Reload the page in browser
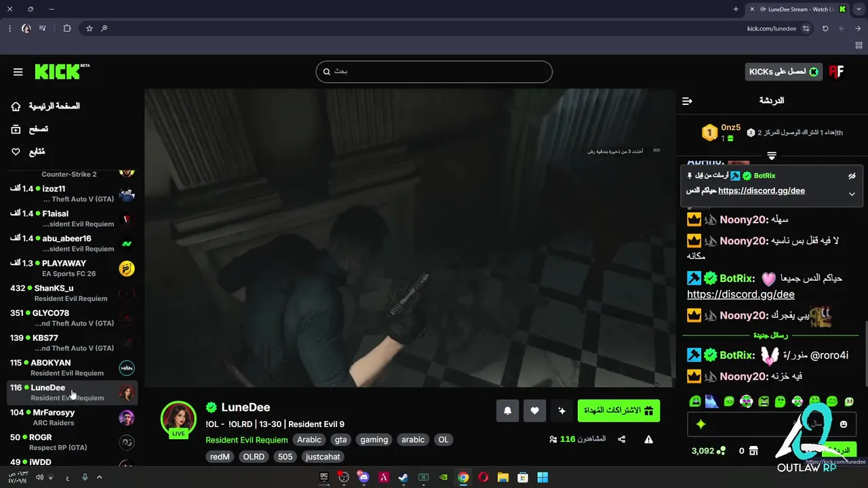 click(825, 28)
